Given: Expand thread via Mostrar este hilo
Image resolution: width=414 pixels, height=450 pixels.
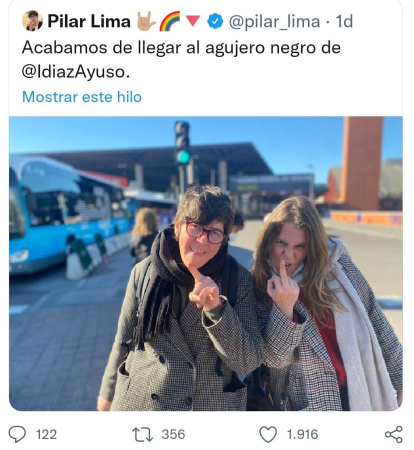Looking at the screenshot, I should [82, 97].
